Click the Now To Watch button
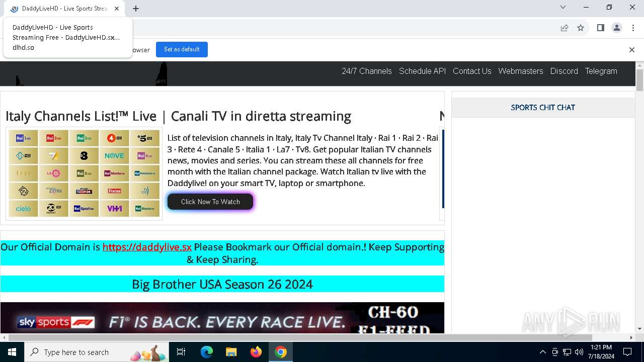 [210, 202]
